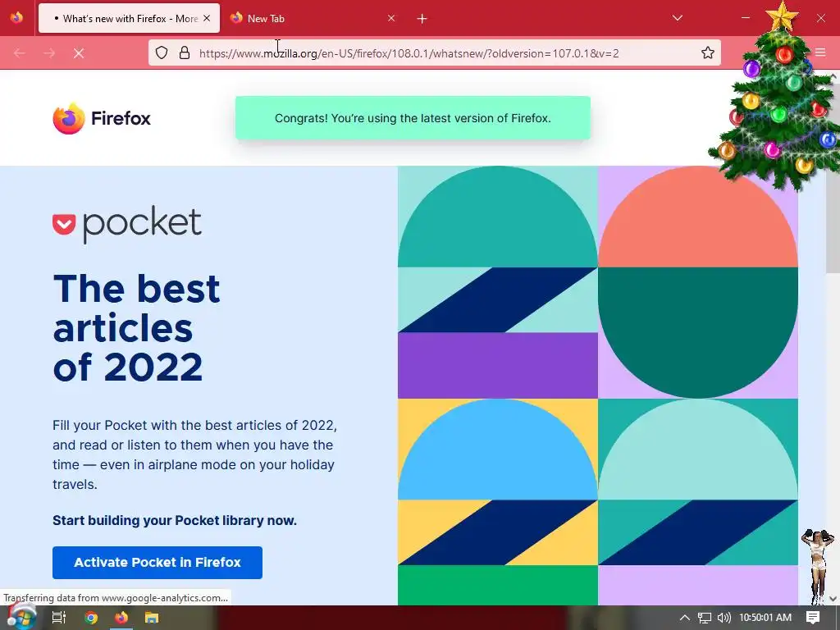Open Windows Start button
Screen dimensions: 840x630
[21, 617]
